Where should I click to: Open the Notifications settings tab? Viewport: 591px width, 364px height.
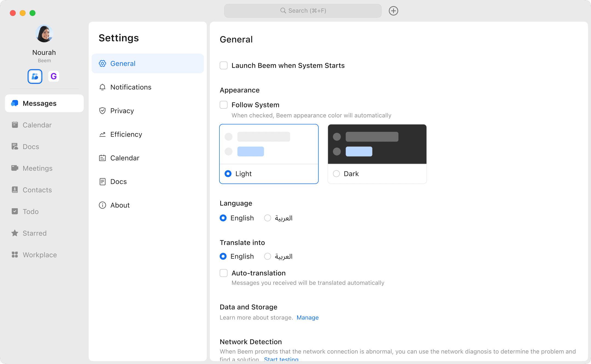(x=131, y=87)
